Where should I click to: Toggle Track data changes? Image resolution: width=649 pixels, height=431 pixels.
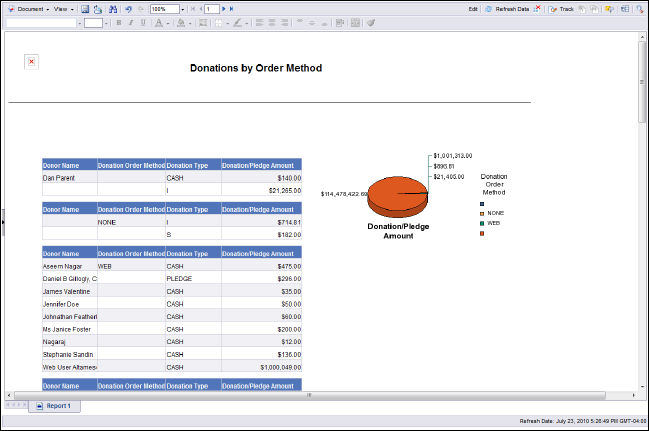click(x=562, y=8)
